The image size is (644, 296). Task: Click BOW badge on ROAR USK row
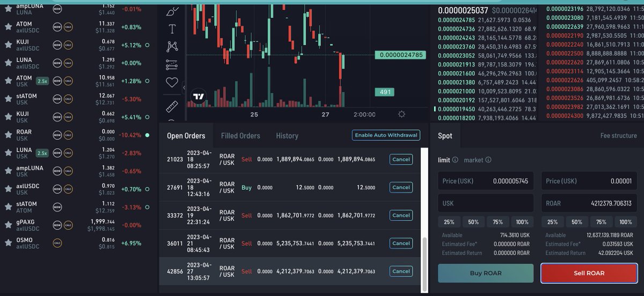click(x=57, y=135)
